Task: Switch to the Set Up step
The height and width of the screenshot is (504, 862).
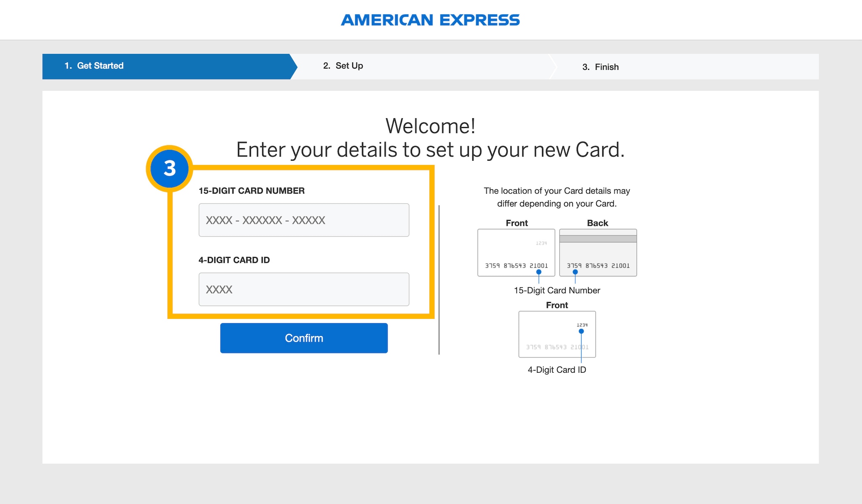Action: 343,66
